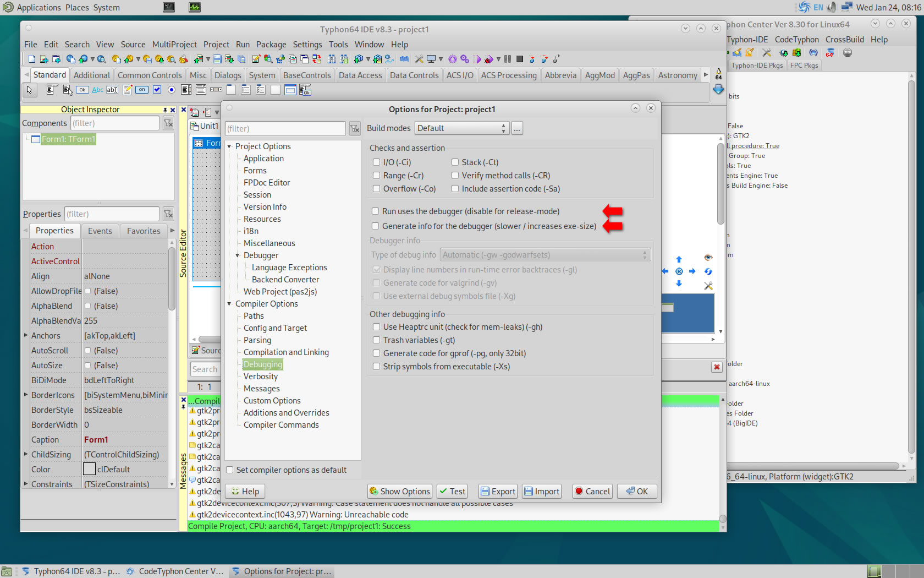The width and height of the screenshot is (924, 578).
Task: Click the Import button
Action: point(542,492)
